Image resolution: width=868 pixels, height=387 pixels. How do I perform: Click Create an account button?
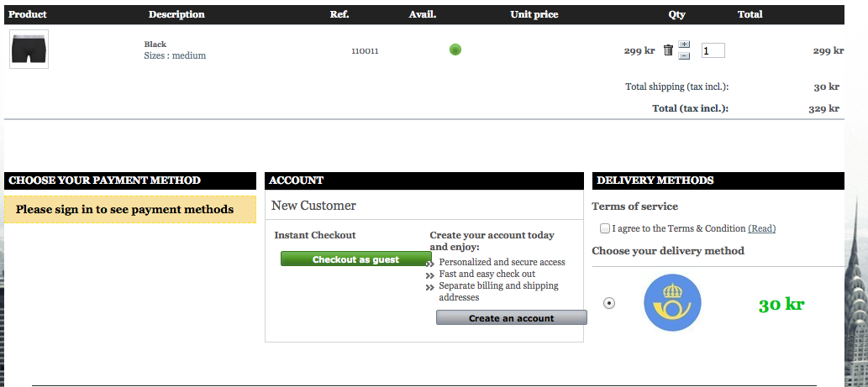click(511, 318)
